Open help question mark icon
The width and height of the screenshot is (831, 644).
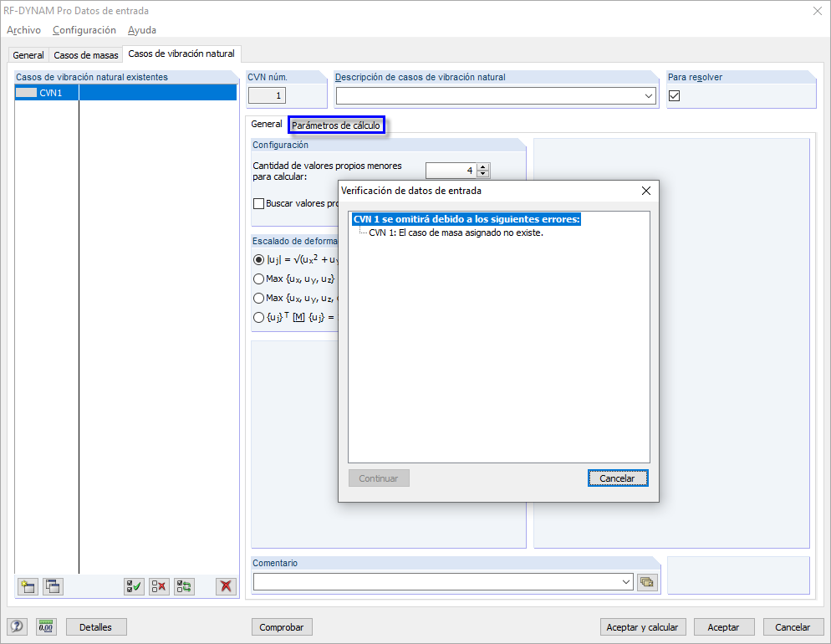[17, 627]
